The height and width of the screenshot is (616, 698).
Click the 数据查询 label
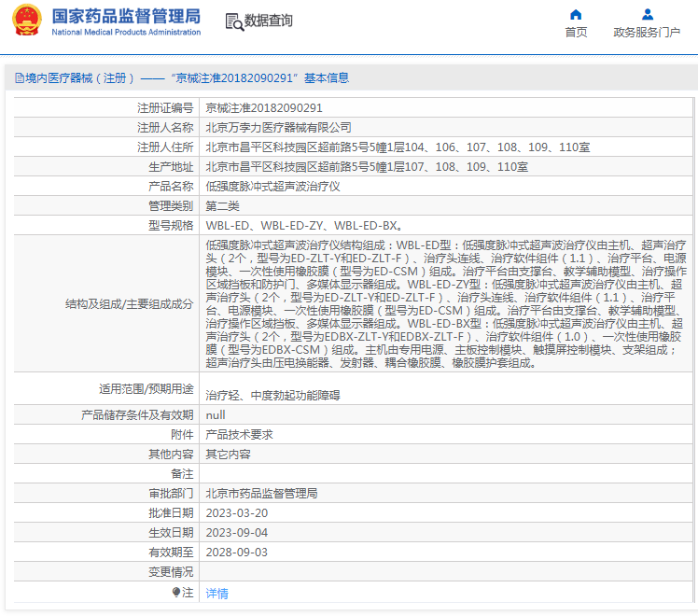tap(268, 21)
